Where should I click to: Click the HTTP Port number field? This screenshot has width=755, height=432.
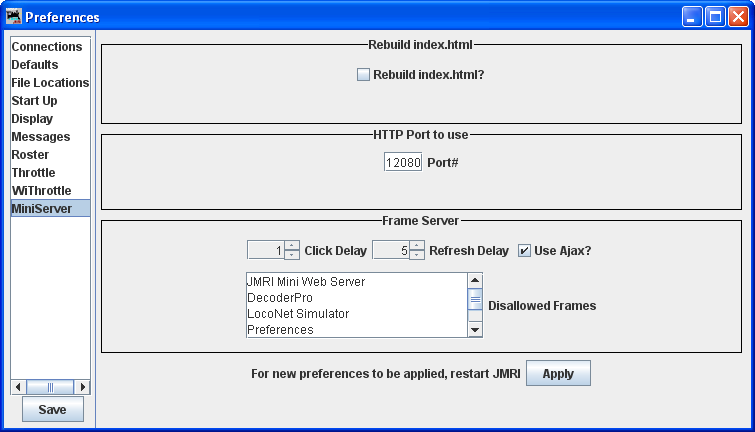coord(403,162)
